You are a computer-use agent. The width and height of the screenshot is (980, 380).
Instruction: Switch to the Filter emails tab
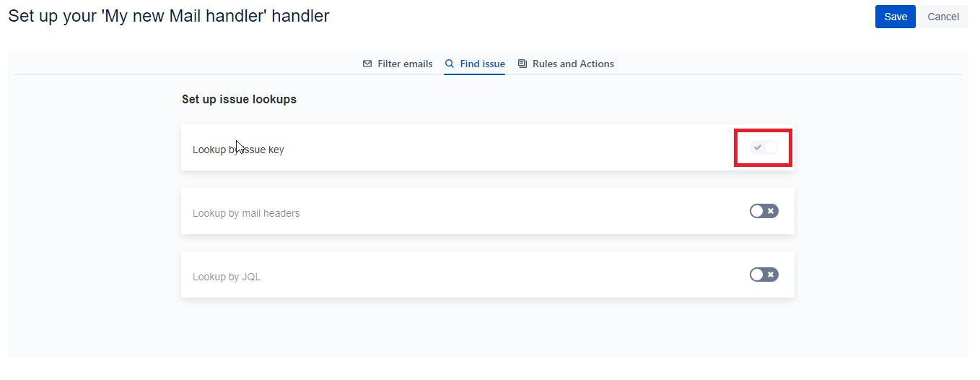pos(405,64)
